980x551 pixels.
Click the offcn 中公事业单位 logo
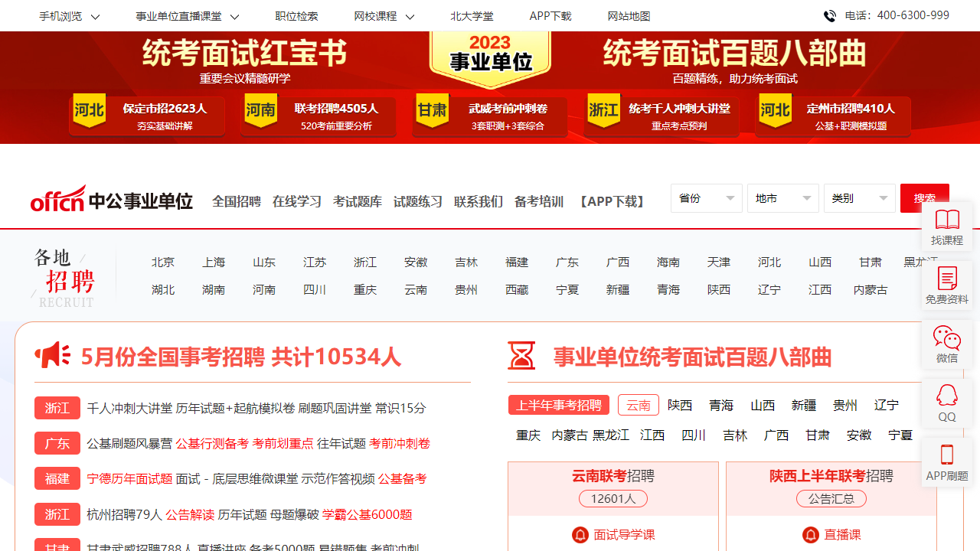(x=112, y=200)
